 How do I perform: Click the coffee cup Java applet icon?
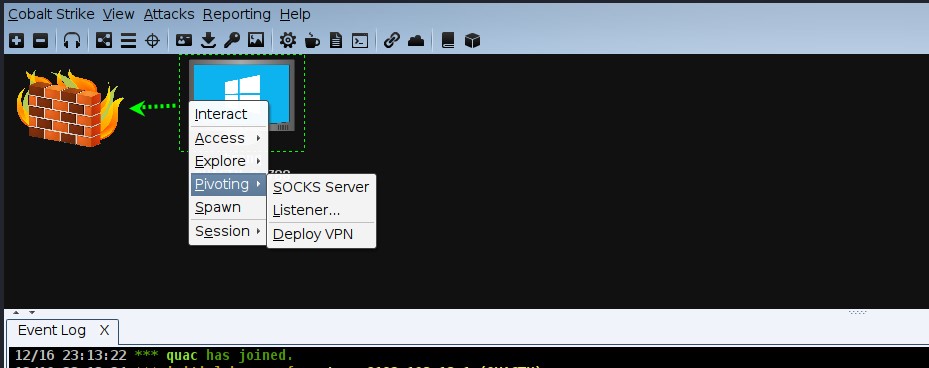coord(312,40)
